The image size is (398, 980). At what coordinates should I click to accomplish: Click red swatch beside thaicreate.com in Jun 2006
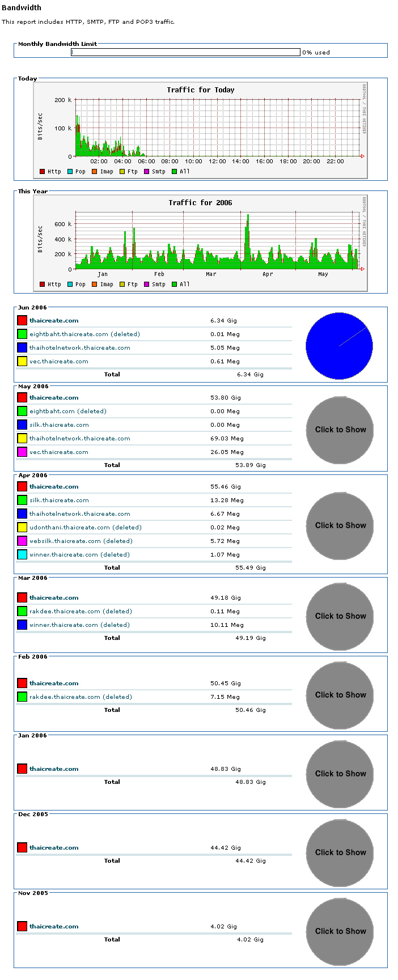[22, 321]
